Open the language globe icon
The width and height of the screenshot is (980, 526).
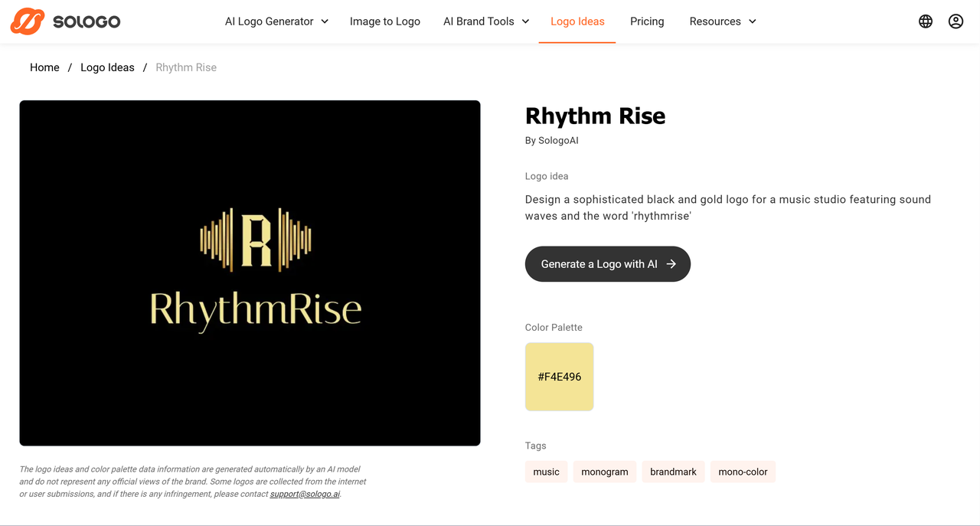[926, 21]
